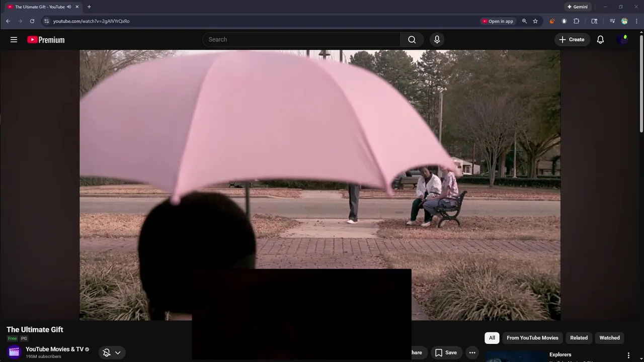
Task: Open more actions ellipsis button
Action: pyautogui.click(x=472, y=352)
